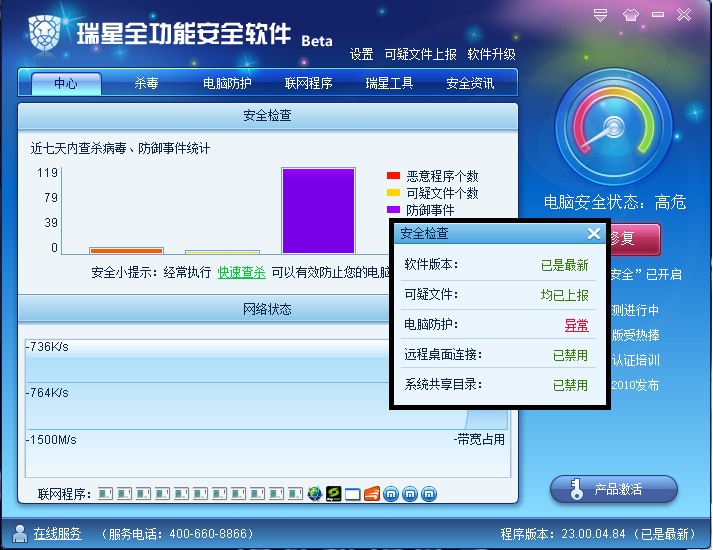The width and height of the screenshot is (713, 550).
Task: Click 已禁用 status in 系统共享目录 row
Action: pos(571,385)
